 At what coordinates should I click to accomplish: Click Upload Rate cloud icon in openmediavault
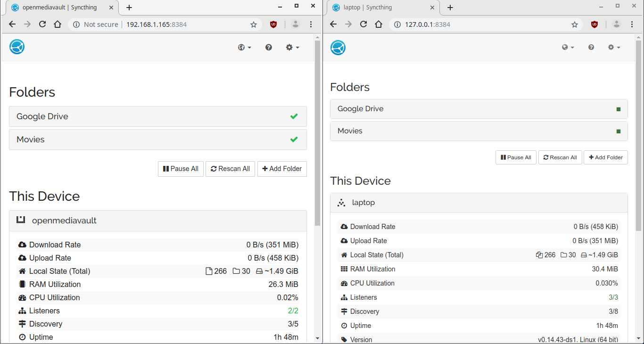click(x=22, y=258)
